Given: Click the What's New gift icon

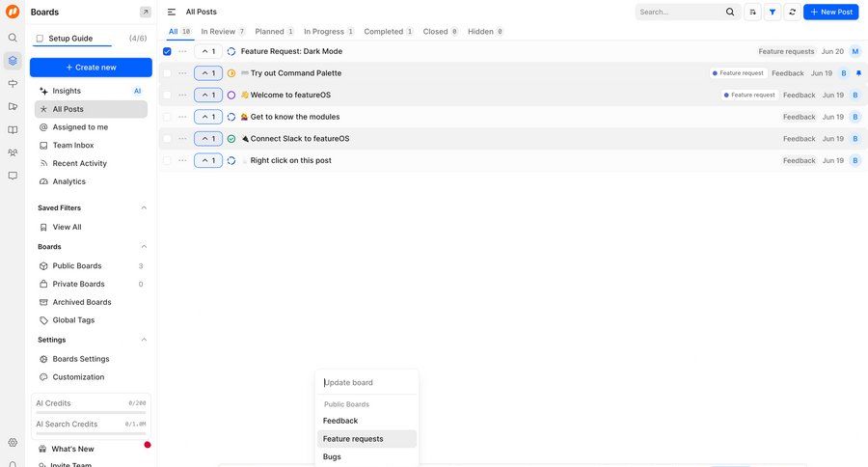Looking at the screenshot, I should point(42,449).
